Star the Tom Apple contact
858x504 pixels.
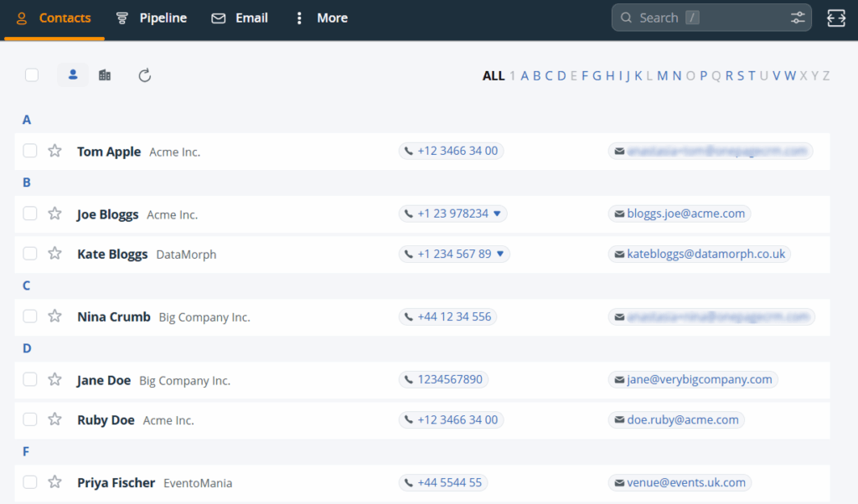[54, 151]
